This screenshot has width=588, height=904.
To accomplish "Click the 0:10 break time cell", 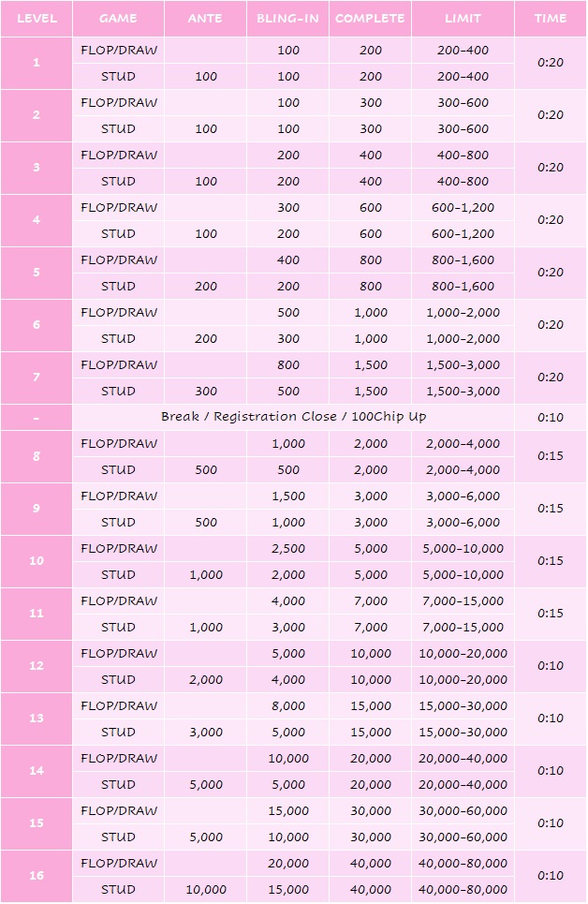I will tap(551, 417).
